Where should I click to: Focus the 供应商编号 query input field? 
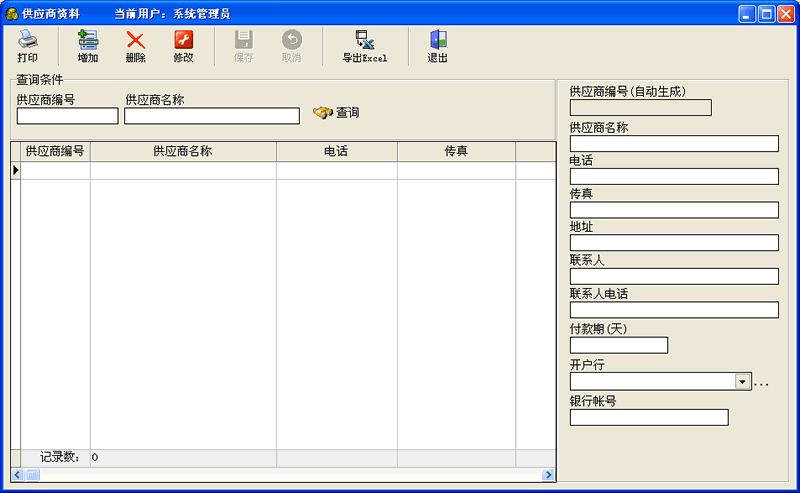coord(67,116)
